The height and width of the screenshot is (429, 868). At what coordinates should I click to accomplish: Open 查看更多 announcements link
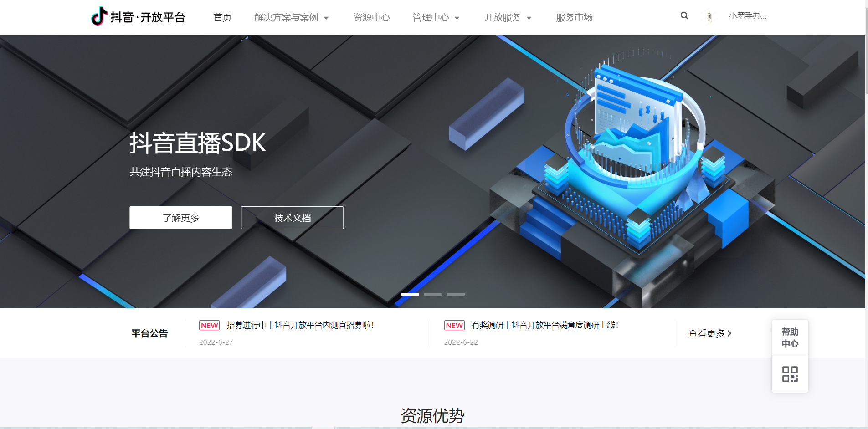tap(709, 333)
